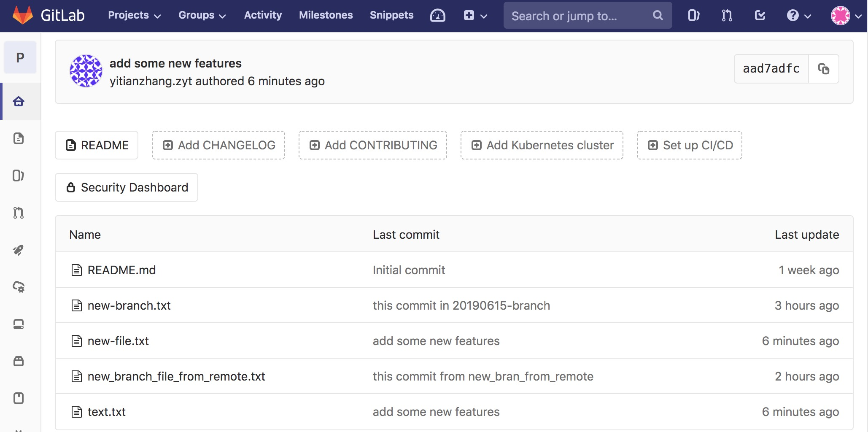
Task: Open the Wiki book icon in sidebar
Action: click(x=19, y=398)
